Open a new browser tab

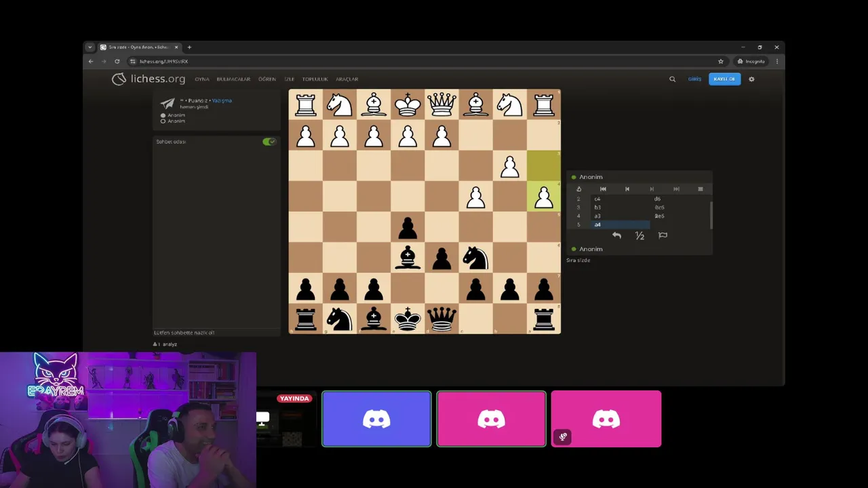(189, 47)
